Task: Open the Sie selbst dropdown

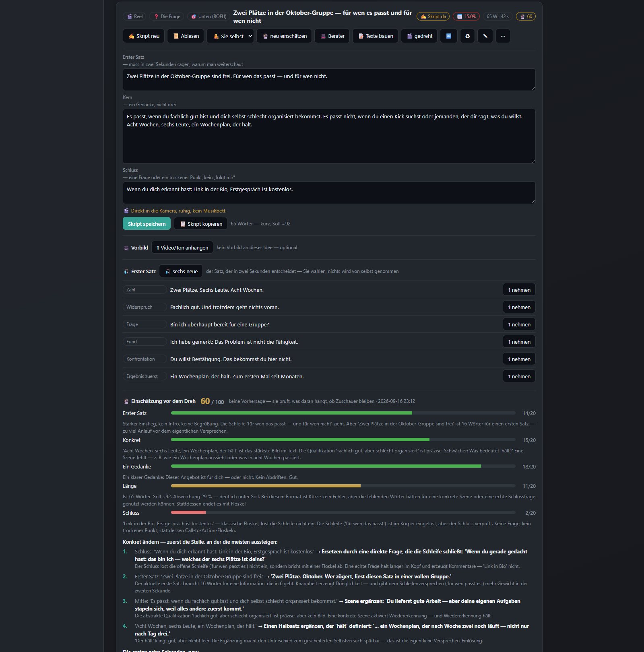Action: click(230, 36)
